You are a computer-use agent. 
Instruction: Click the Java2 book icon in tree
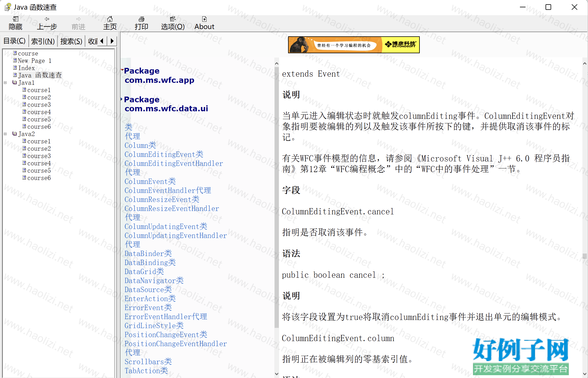[15, 134]
